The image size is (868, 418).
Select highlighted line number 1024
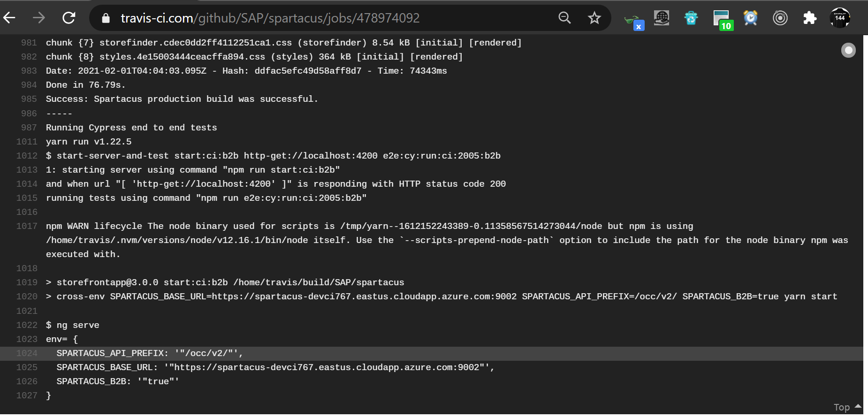point(27,353)
